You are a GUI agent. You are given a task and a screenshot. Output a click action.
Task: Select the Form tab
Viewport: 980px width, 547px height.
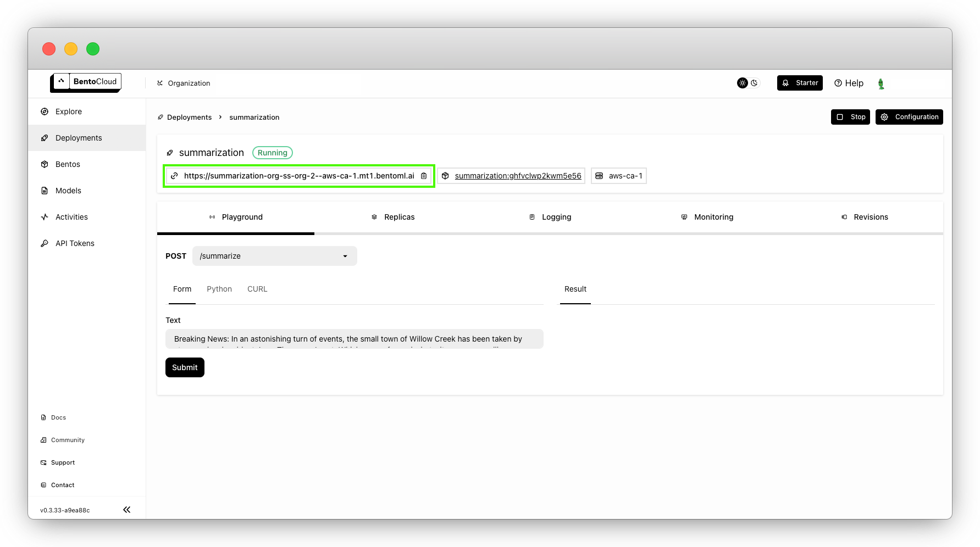click(x=182, y=289)
